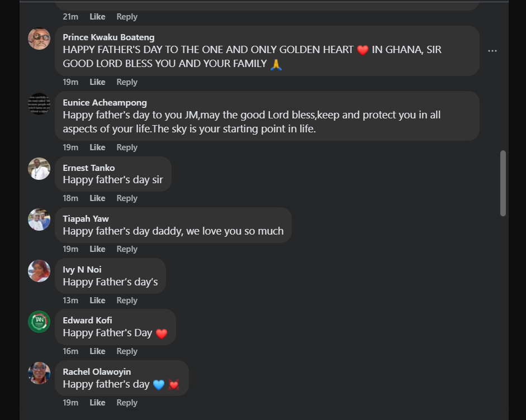Image resolution: width=526 pixels, height=420 pixels.
Task: Visit Rachel Olawoyin's profile name link
Action: 97,372
